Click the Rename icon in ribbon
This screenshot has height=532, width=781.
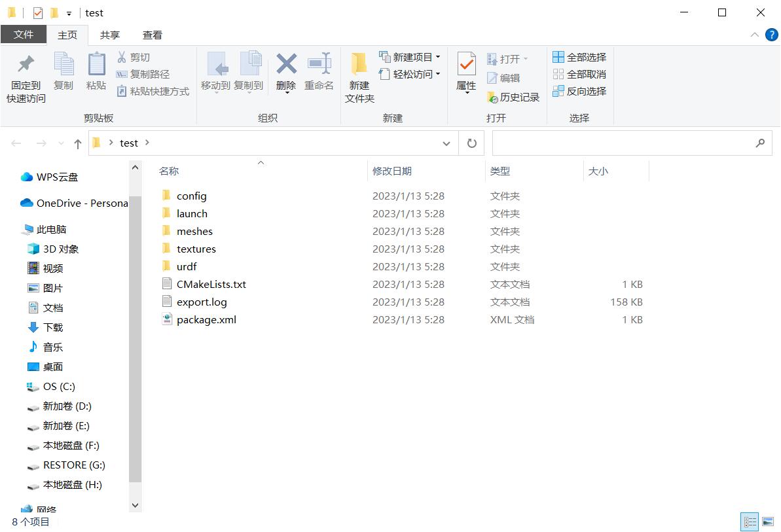[x=319, y=64]
